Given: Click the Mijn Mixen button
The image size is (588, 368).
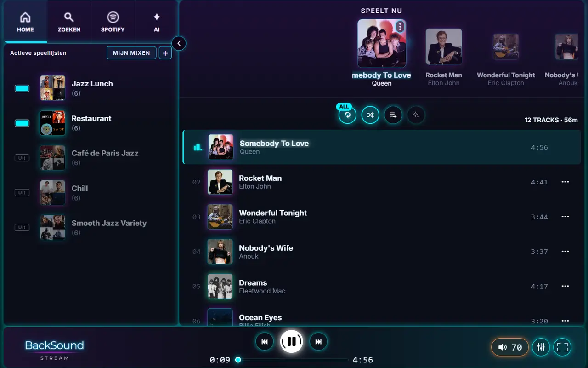Looking at the screenshot, I should click(131, 53).
